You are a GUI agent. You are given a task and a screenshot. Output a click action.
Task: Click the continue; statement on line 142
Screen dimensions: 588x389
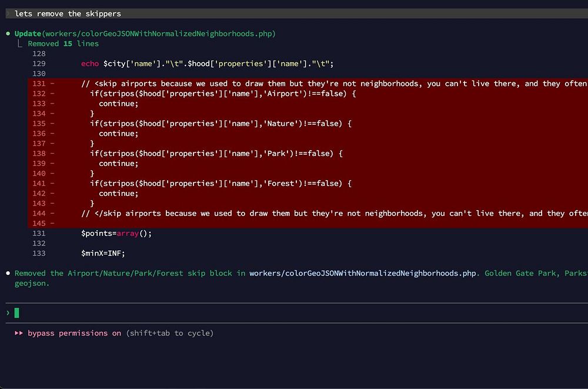coord(119,194)
